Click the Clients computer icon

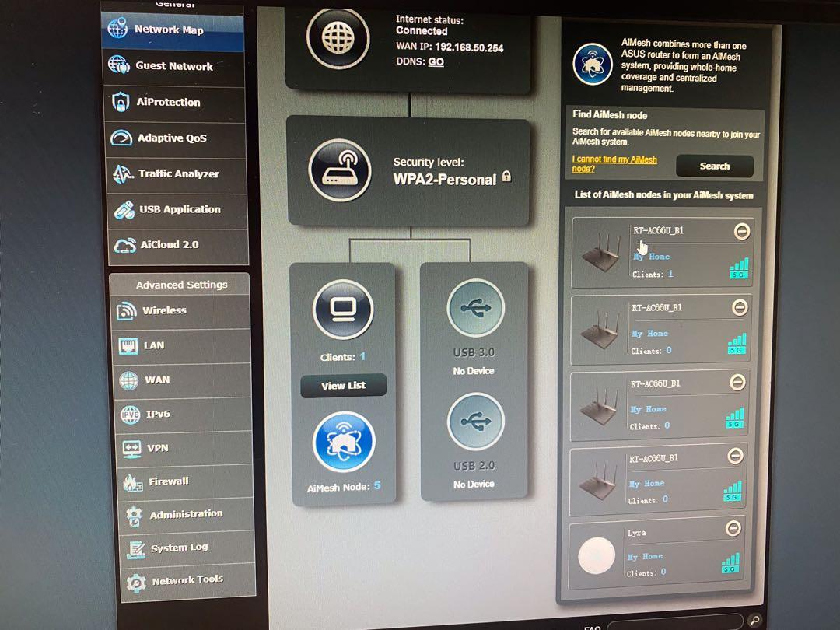343,310
